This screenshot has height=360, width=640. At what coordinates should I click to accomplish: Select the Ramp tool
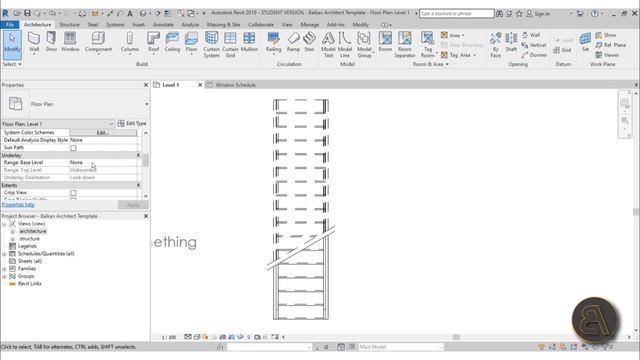(293, 42)
